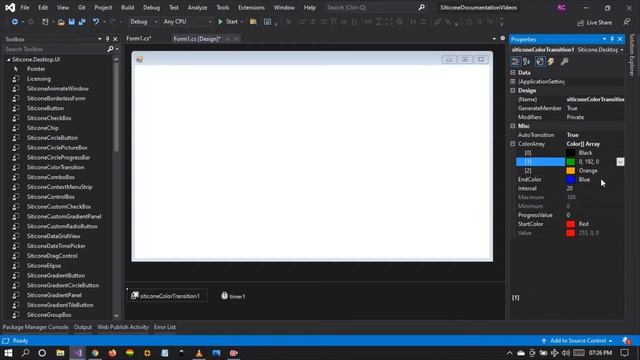Collapse the Siticone.Desktop.UI toolbox group

click(9, 60)
